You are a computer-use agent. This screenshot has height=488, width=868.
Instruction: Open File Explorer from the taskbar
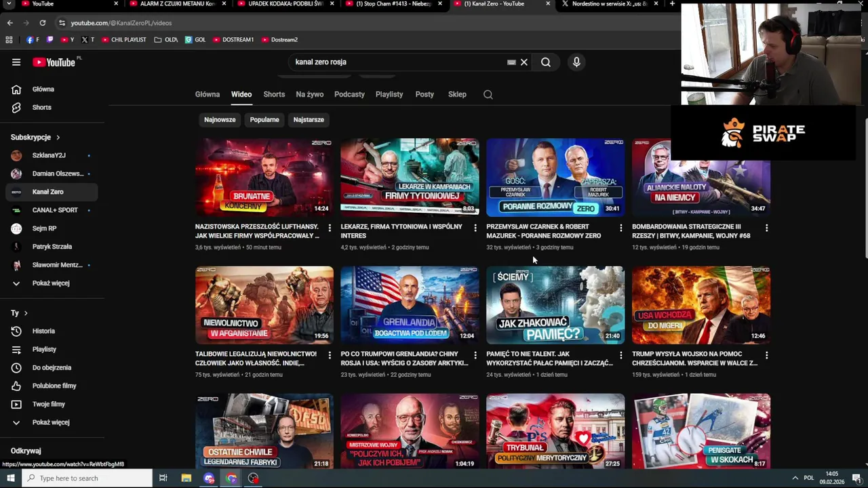point(186,478)
